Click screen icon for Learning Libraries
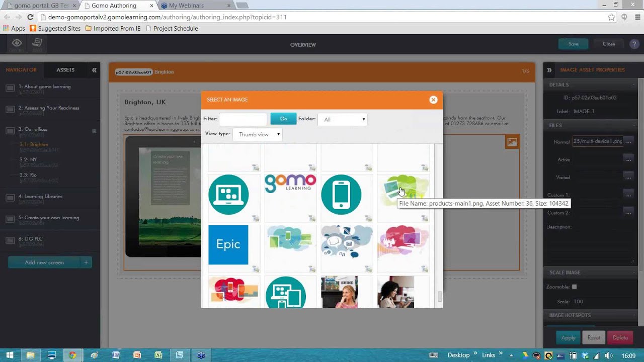The height and width of the screenshot is (362, 644). (x=10, y=198)
